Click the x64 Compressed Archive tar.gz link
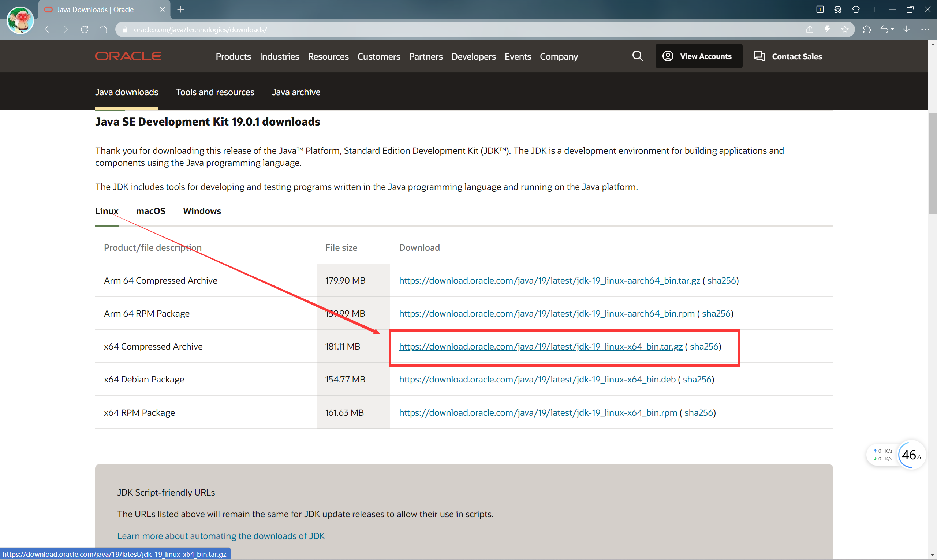Image resolution: width=937 pixels, height=560 pixels. coord(540,346)
